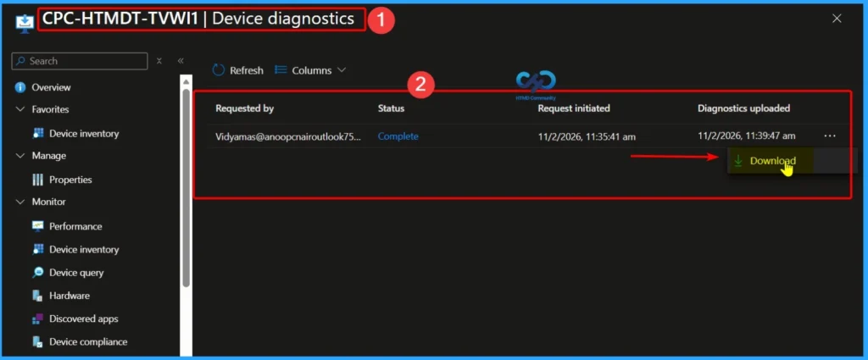868x360 pixels.
Task: Click the Properties bars icon
Action: (38, 180)
